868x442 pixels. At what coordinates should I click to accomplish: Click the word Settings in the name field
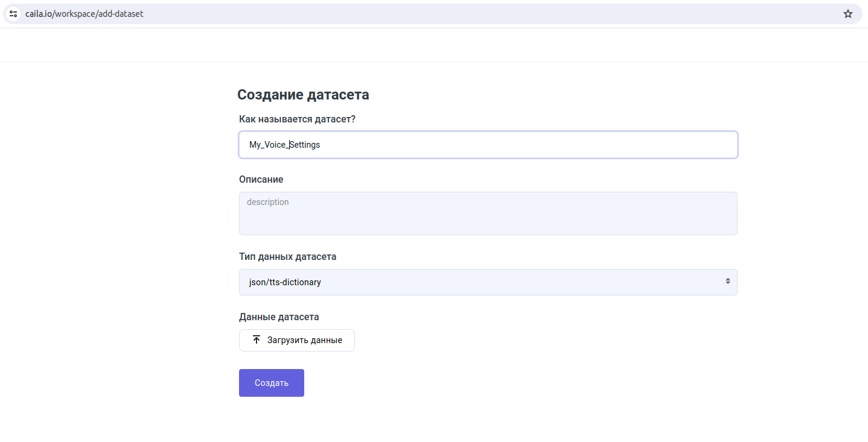pyautogui.click(x=305, y=145)
